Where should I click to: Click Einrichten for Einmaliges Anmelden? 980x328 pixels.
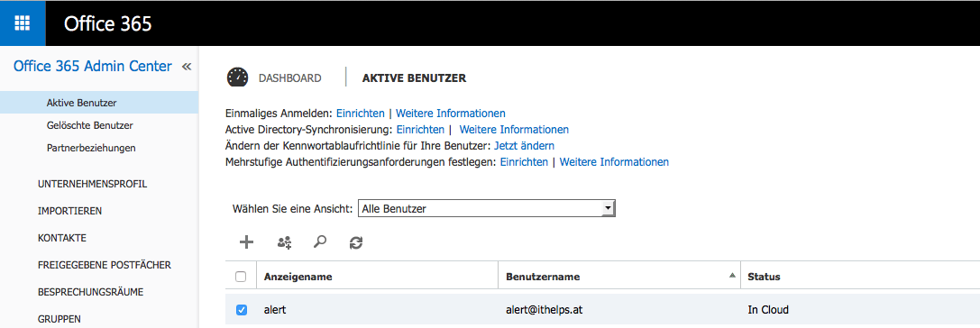[361, 114]
